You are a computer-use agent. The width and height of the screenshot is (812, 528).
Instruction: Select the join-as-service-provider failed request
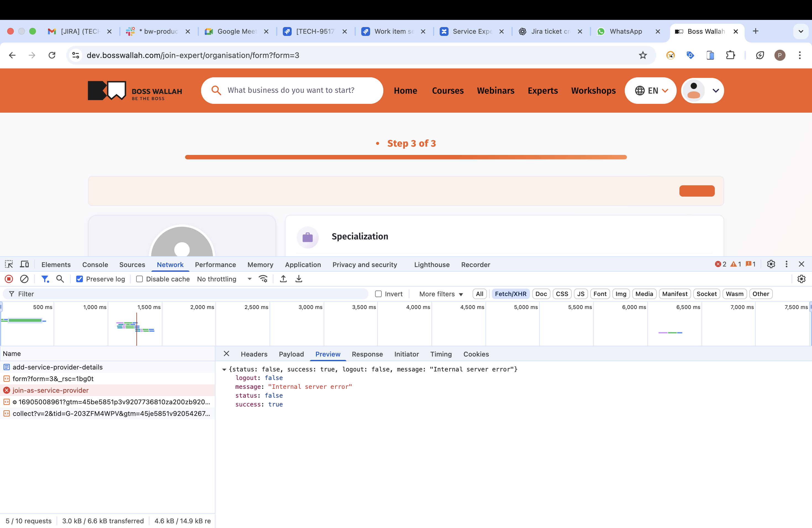click(x=107, y=390)
